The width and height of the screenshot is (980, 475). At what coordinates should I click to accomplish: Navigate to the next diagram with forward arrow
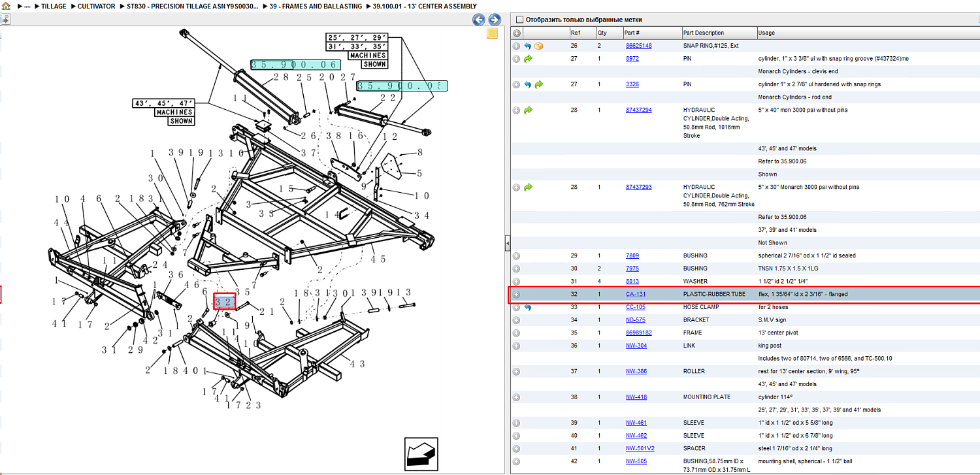tap(495, 20)
